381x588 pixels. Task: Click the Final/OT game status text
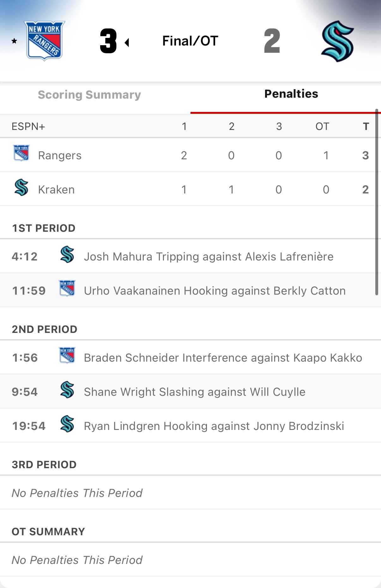(x=190, y=41)
